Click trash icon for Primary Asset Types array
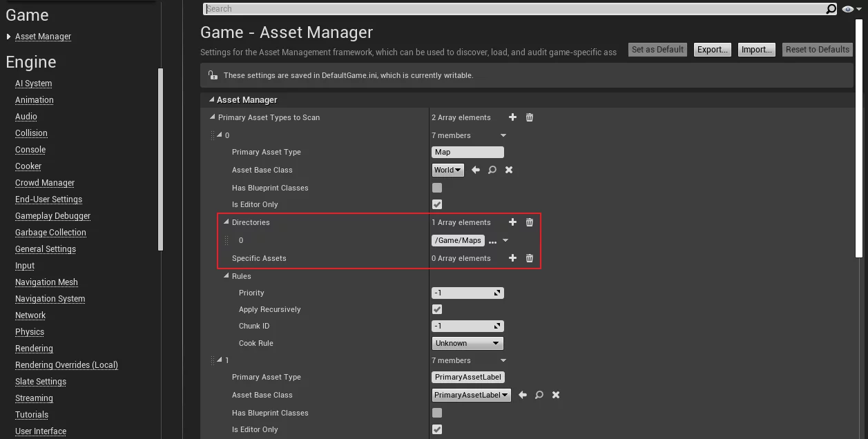Viewport: 868px width, 439px height. (530, 117)
